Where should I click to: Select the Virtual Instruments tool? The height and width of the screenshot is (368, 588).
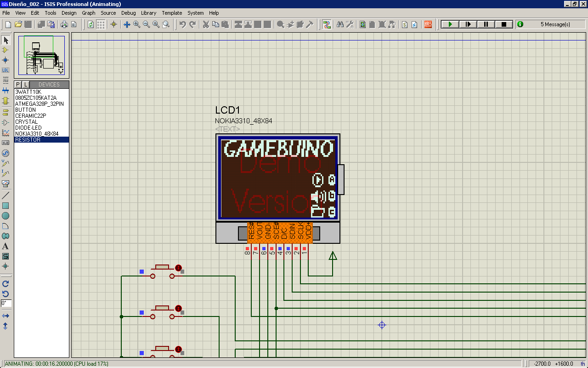point(6,184)
